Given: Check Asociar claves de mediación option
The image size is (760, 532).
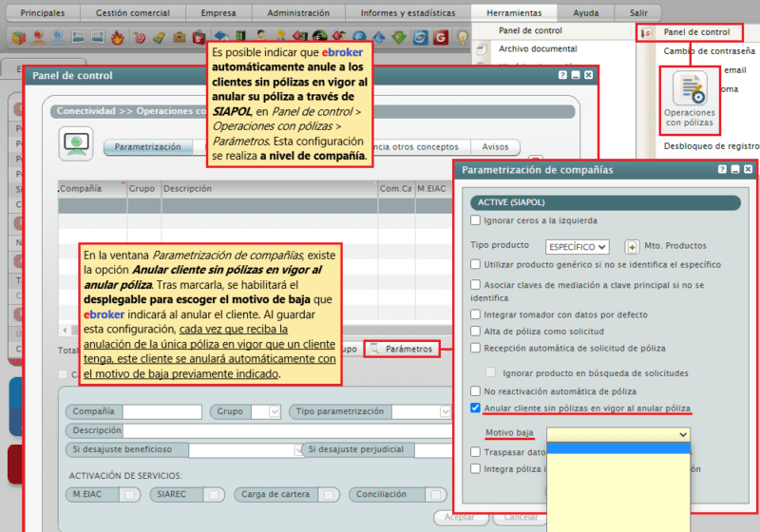Looking at the screenshot, I should [476, 285].
